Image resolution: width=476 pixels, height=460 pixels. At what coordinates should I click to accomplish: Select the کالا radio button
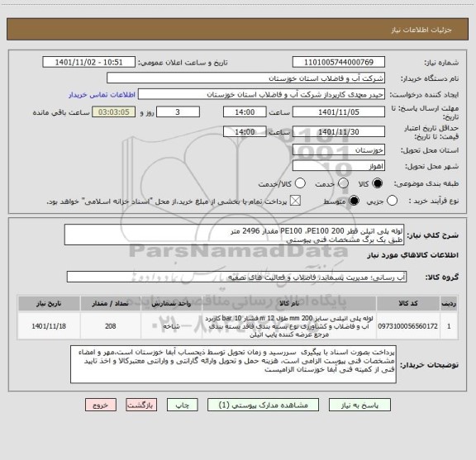click(378, 183)
